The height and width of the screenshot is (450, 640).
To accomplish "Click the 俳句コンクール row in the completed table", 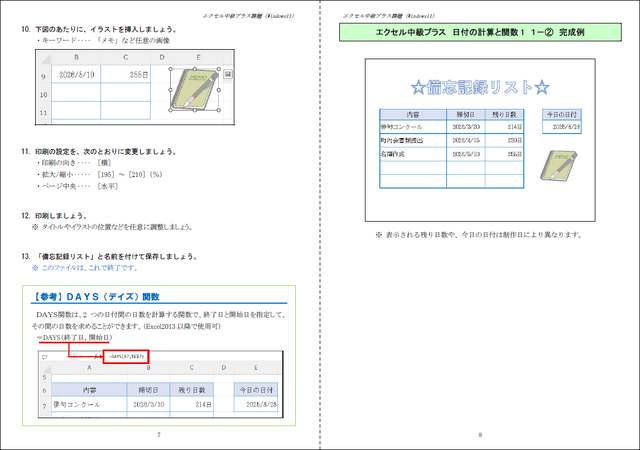I will click(x=402, y=128).
